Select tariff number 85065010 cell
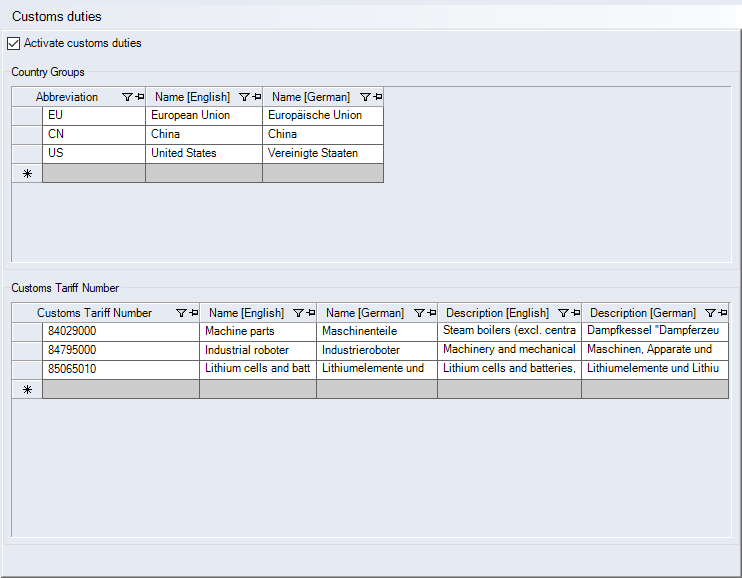 click(x=120, y=370)
